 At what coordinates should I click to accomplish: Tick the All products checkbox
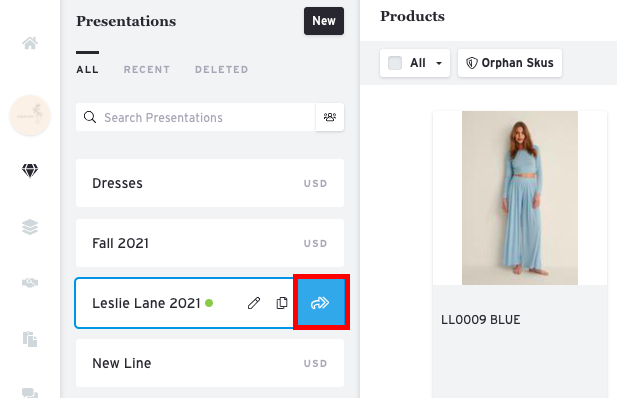tap(395, 63)
